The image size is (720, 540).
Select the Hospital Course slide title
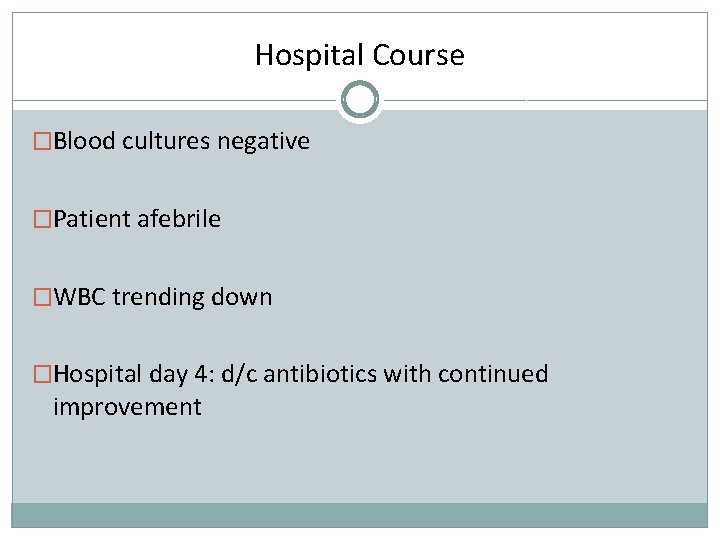click(x=360, y=54)
